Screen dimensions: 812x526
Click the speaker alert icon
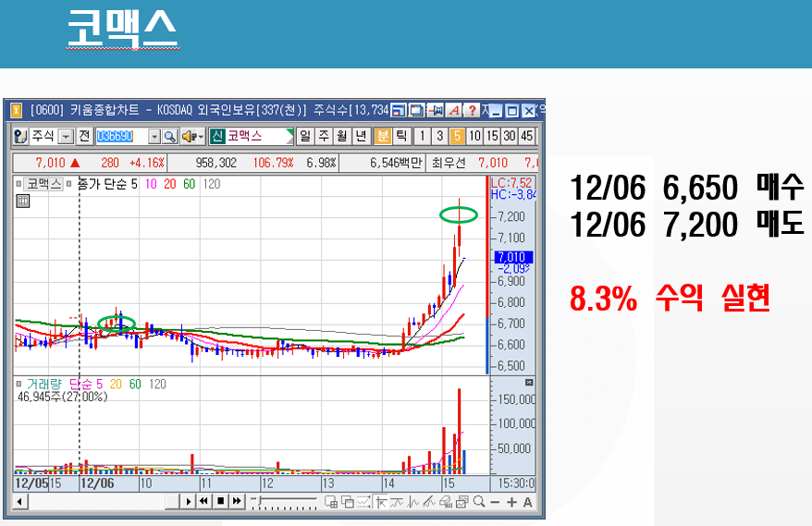(189, 137)
